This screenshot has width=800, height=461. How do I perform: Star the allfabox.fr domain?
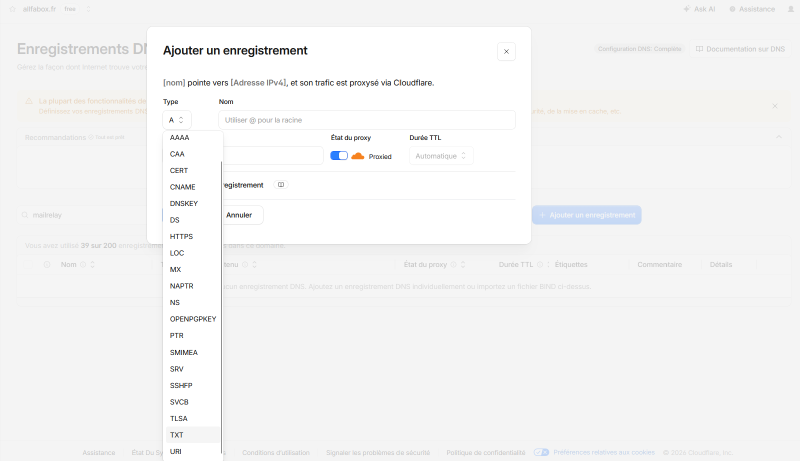12,9
